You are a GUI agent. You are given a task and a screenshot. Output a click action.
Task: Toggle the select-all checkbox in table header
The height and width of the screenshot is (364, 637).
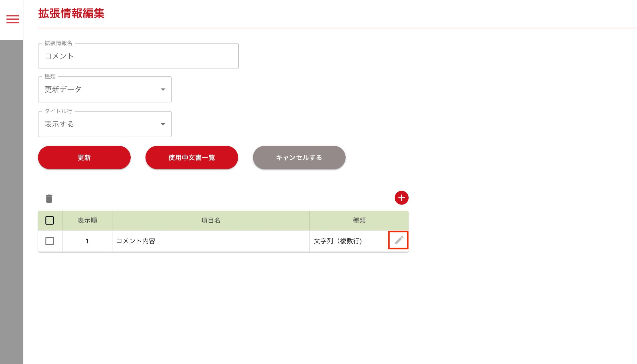pyautogui.click(x=50, y=220)
